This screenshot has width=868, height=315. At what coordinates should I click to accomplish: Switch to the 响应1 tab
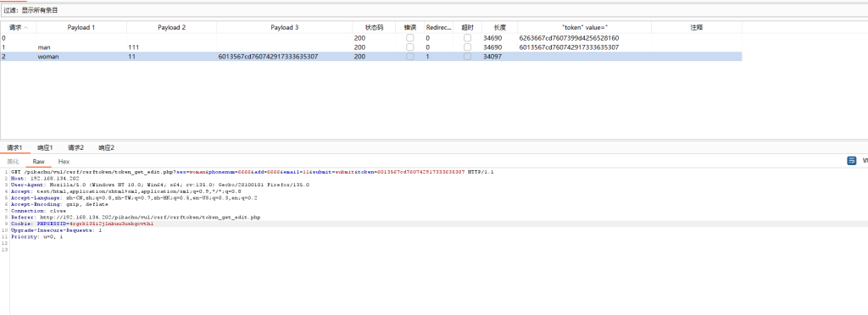click(x=45, y=147)
